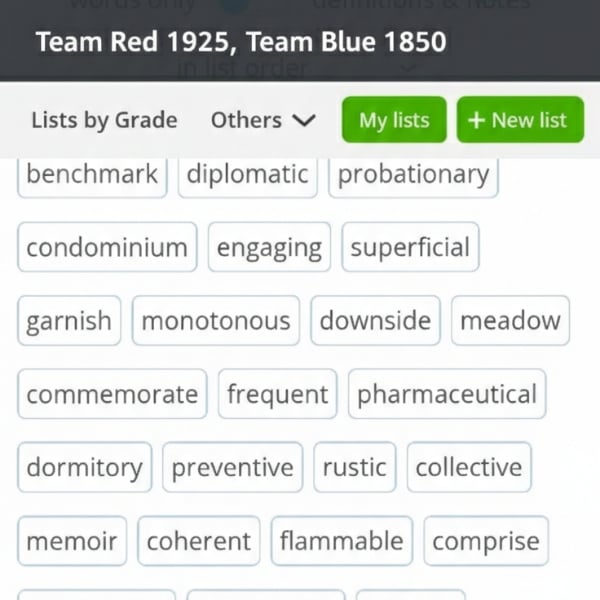
Task: Expand the Others dropdown
Action: 263,121
